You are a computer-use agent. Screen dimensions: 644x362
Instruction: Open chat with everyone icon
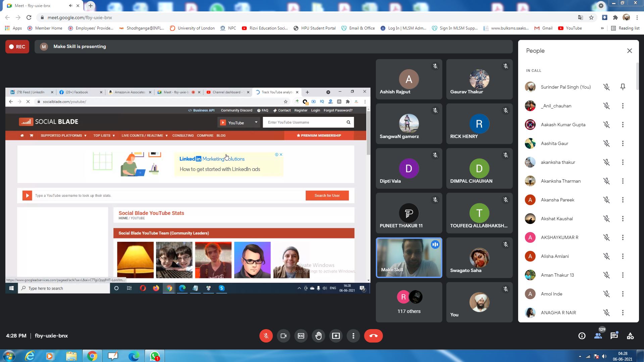[x=614, y=336]
